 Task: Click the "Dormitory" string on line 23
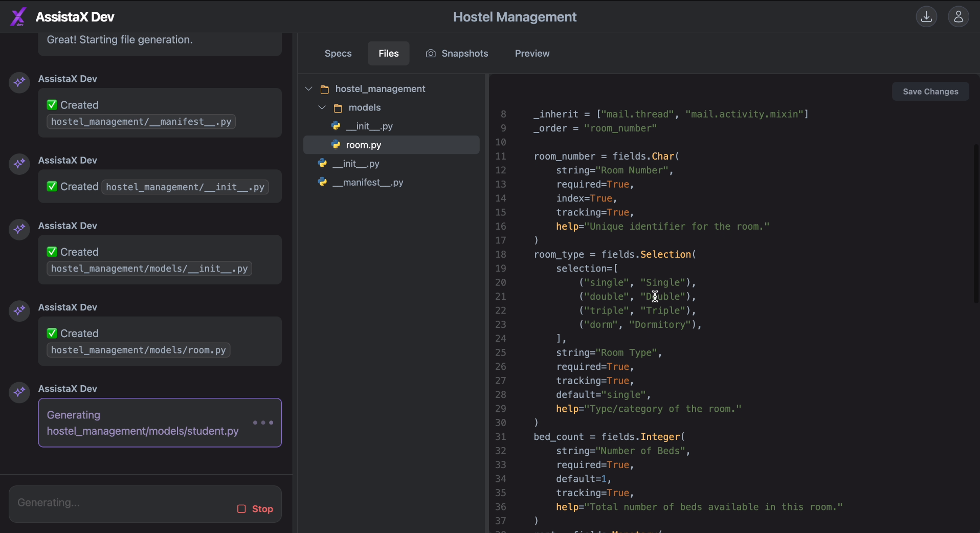click(x=660, y=324)
